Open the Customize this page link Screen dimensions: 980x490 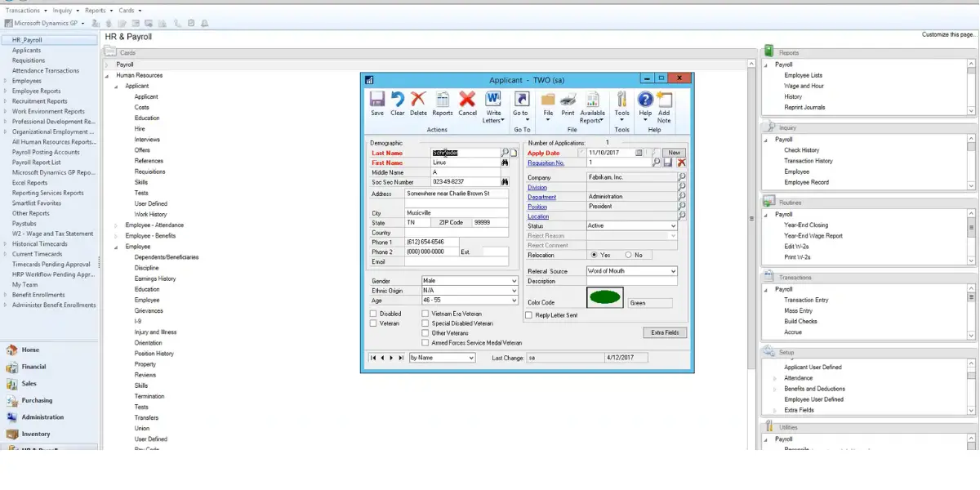click(949, 35)
